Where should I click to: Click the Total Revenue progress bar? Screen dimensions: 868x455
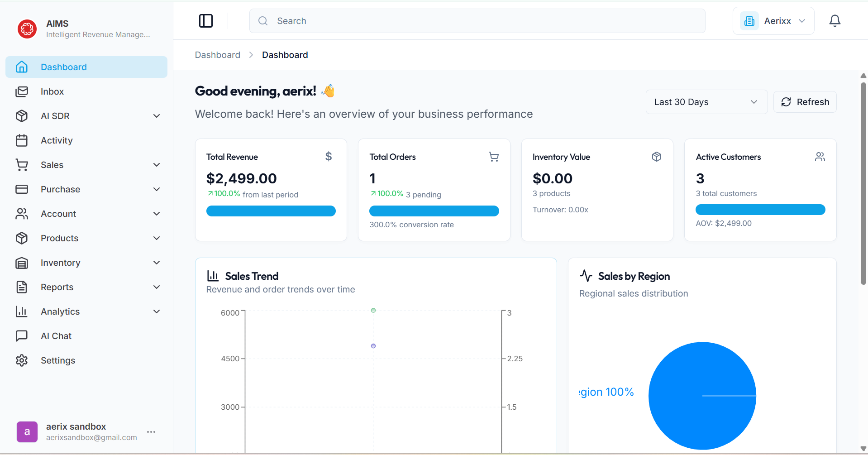pos(271,211)
